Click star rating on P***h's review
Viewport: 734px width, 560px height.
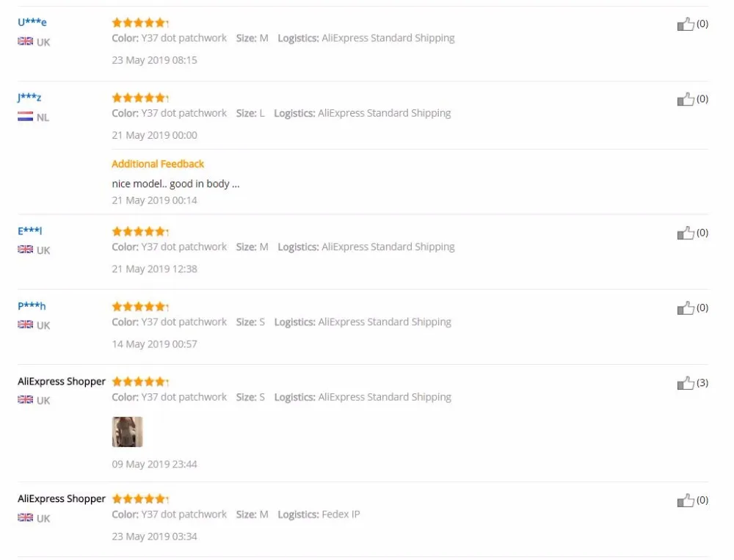[x=140, y=306]
